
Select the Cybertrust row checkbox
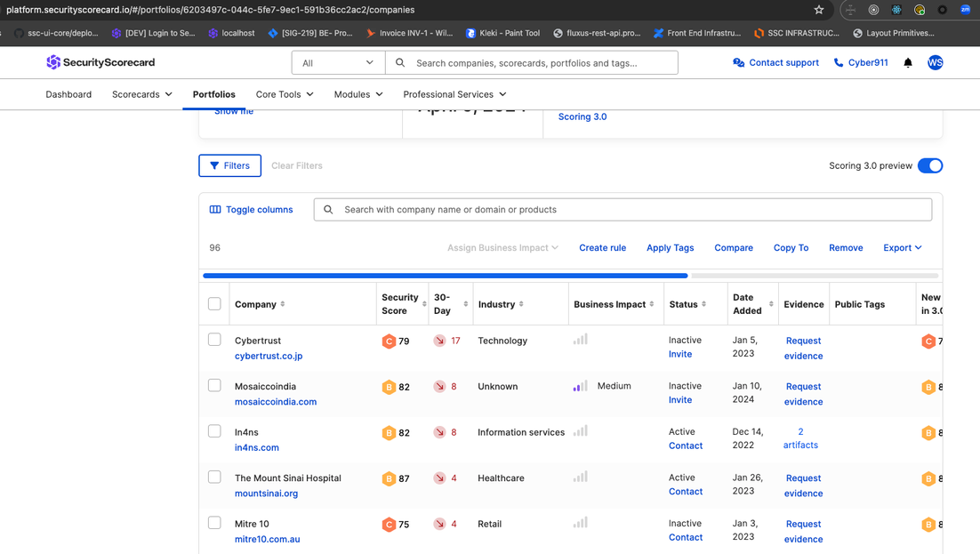(x=214, y=340)
